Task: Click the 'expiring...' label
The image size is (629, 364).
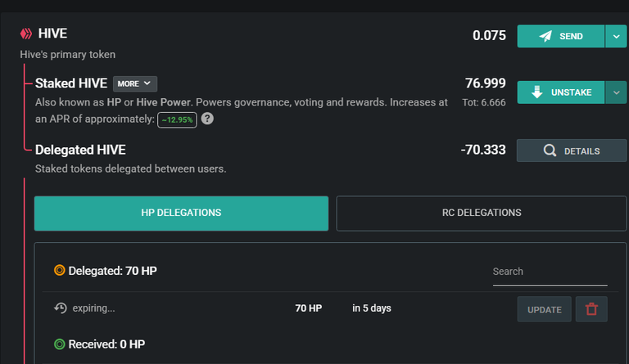Action: pyautogui.click(x=93, y=308)
